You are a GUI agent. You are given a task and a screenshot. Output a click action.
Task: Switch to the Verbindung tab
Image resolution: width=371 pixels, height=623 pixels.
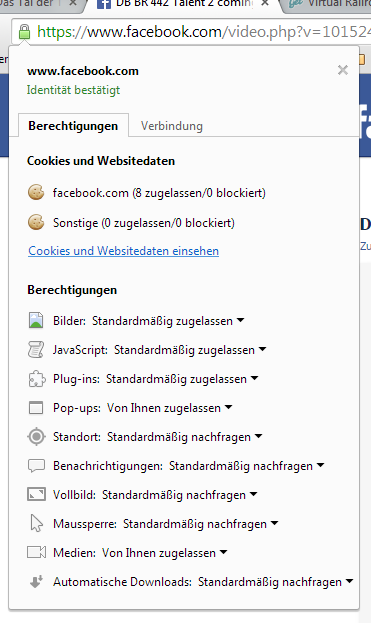[x=172, y=126]
